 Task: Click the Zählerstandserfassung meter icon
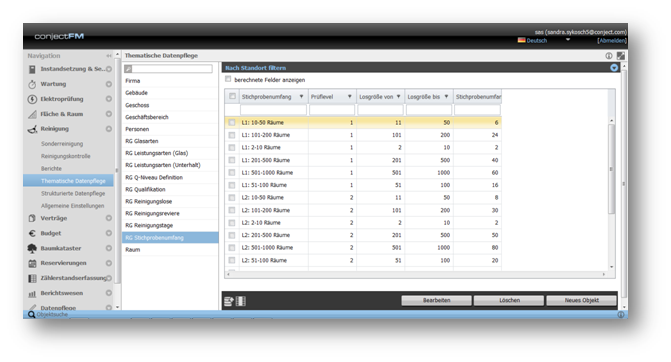(32, 278)
